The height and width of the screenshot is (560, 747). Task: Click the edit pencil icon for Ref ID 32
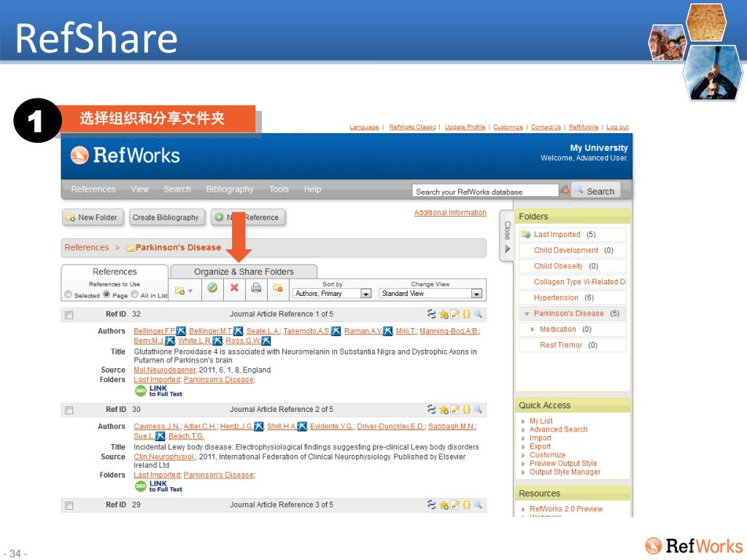pyautogui.click(x=455, y=314)
